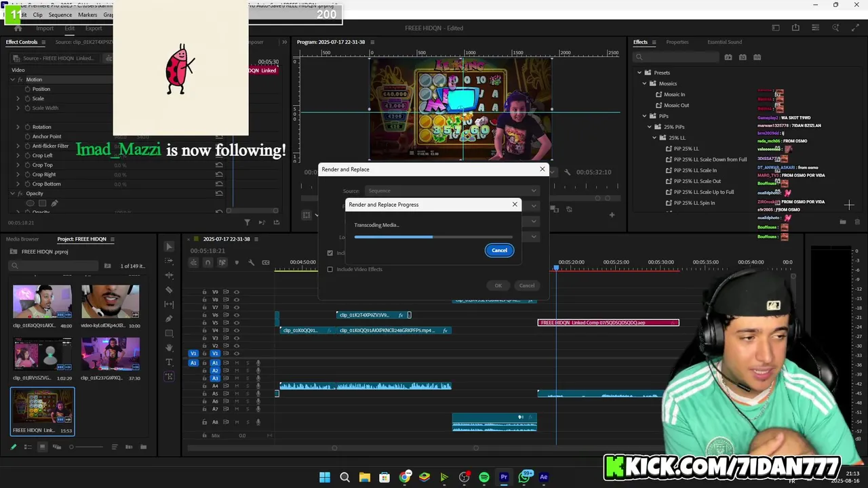
Task: Open Chrome from the taskbar
Action: click(405, 477)
